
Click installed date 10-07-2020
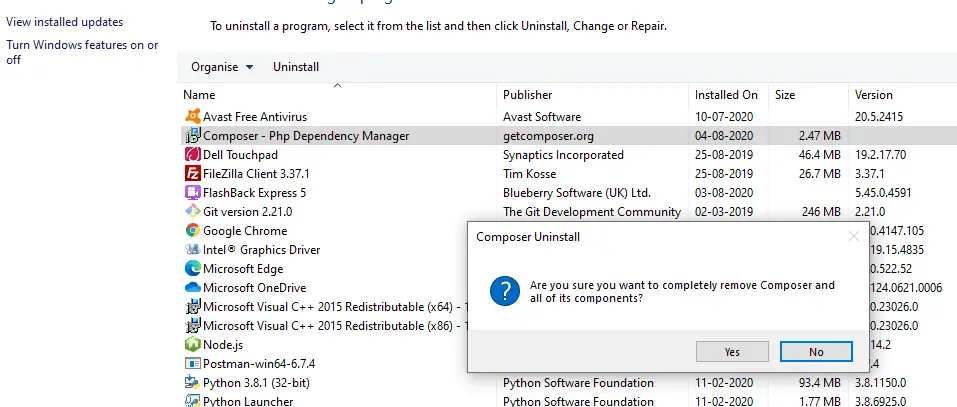724,117
